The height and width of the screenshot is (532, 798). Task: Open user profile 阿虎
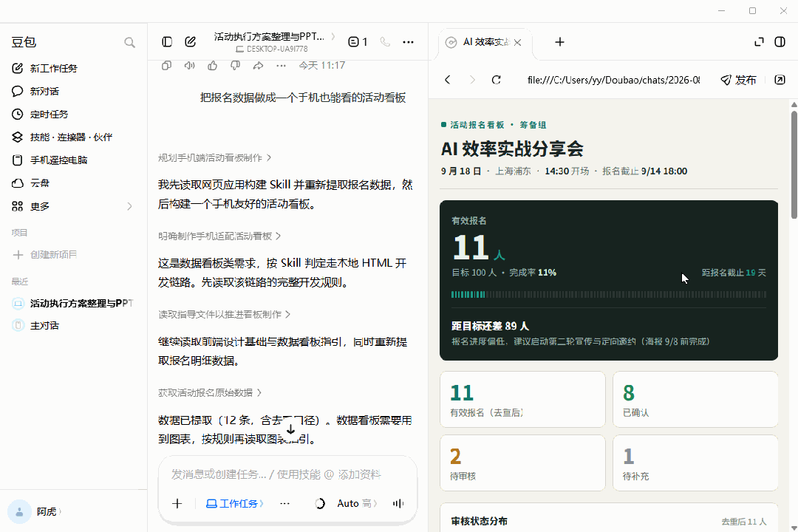click(35, 511)
